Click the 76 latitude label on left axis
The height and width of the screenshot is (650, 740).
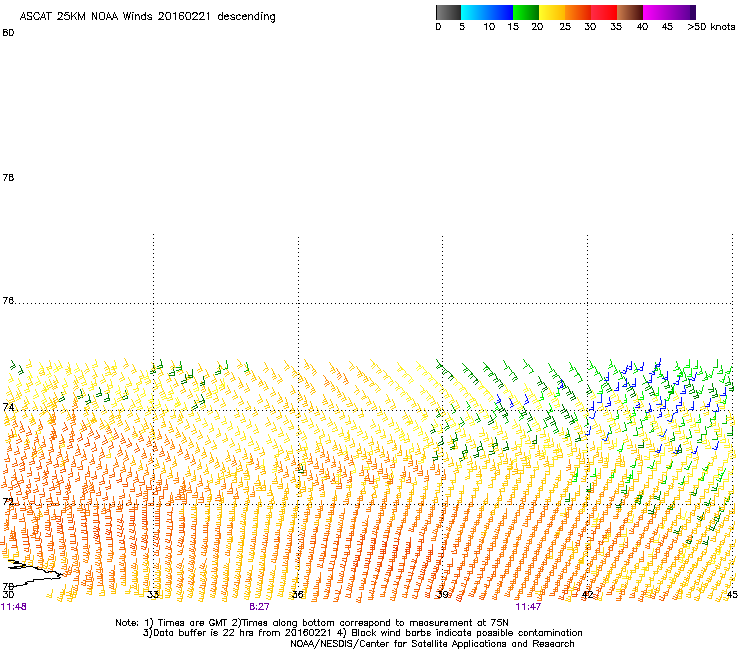pyautogui.click(x=8, y=301)
